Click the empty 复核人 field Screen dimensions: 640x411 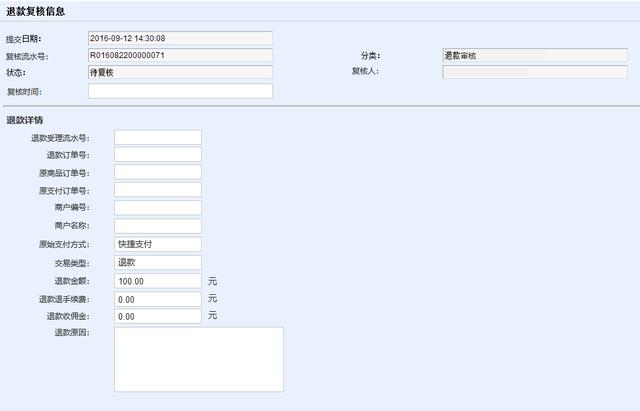pyautogui.click(x=535, y=72)
